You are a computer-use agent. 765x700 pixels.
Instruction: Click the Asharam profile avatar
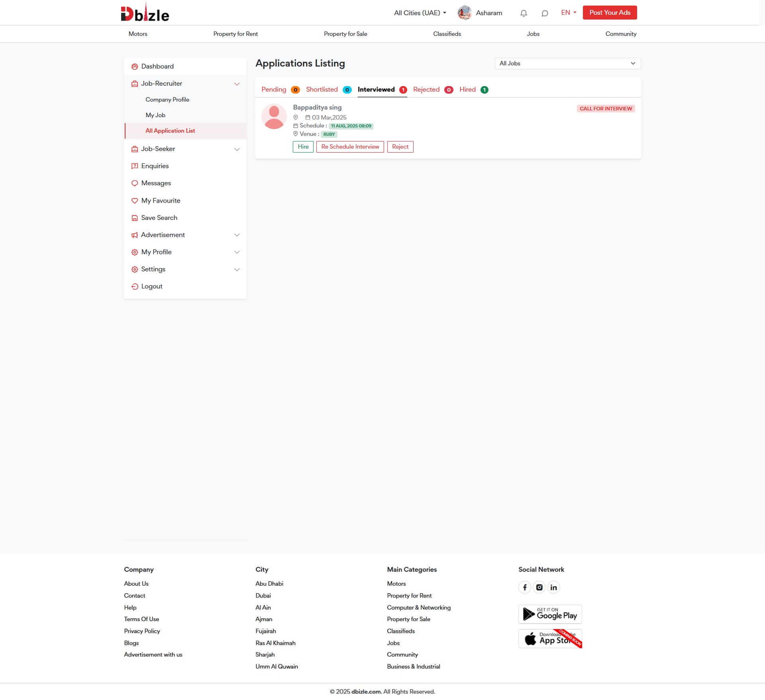(x=465, y=13)
